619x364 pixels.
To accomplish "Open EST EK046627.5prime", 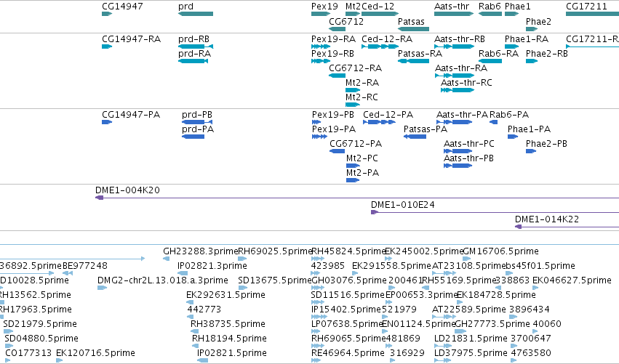I will [572, 280].
